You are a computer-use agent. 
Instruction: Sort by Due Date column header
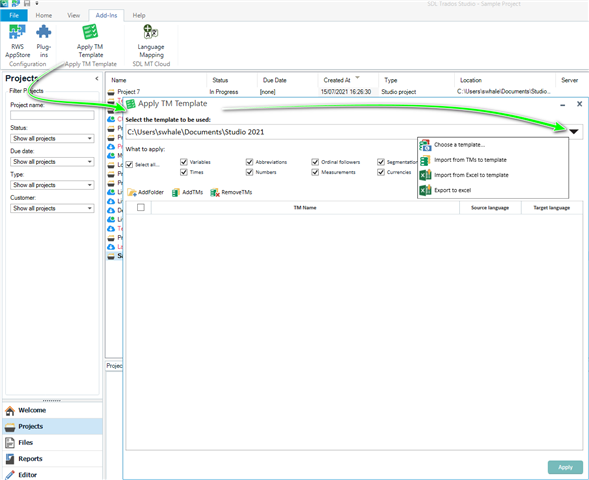(288, 80)
